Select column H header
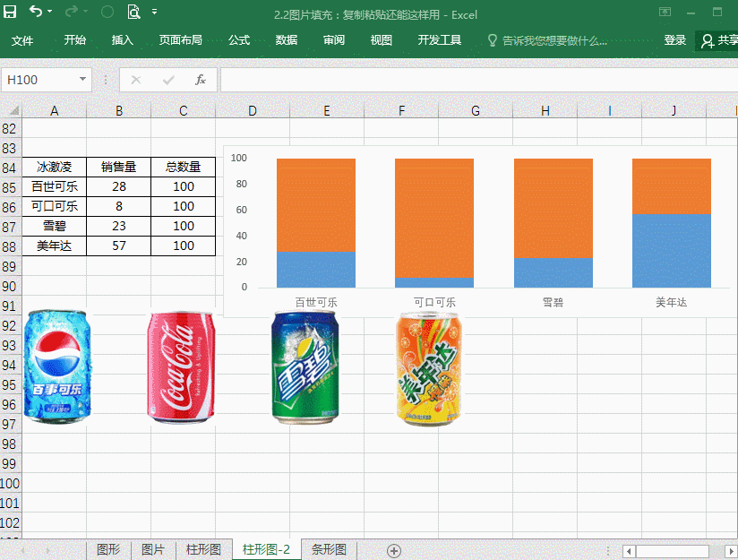This screenshot has width=738, height=560. point(545,111)
